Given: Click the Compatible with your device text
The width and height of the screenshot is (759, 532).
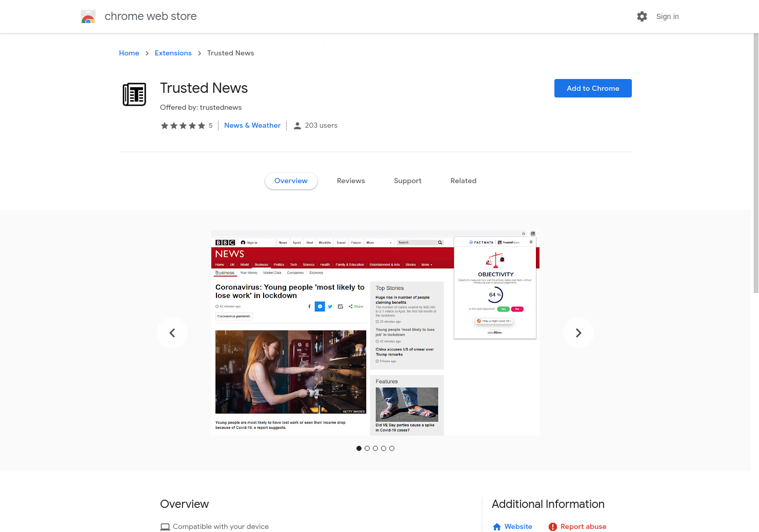Looking at the screenshot, I should (x=221, y=527).
